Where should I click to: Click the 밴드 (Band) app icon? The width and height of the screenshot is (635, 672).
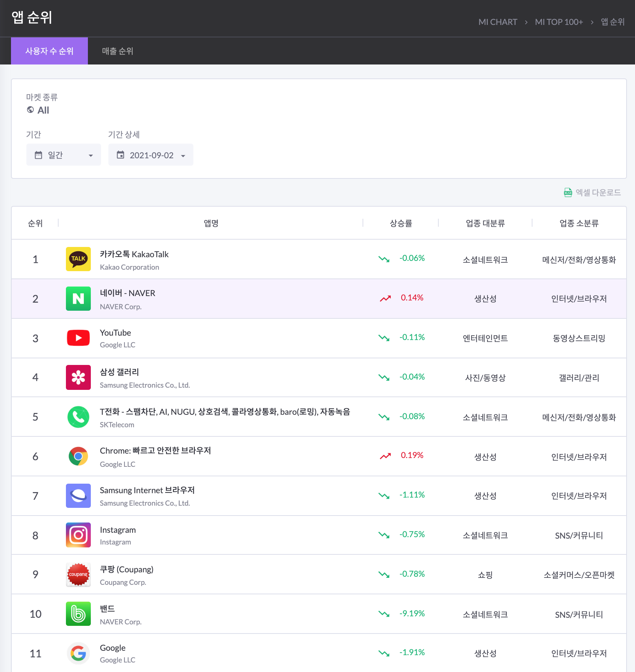click(x=78, y=614)
